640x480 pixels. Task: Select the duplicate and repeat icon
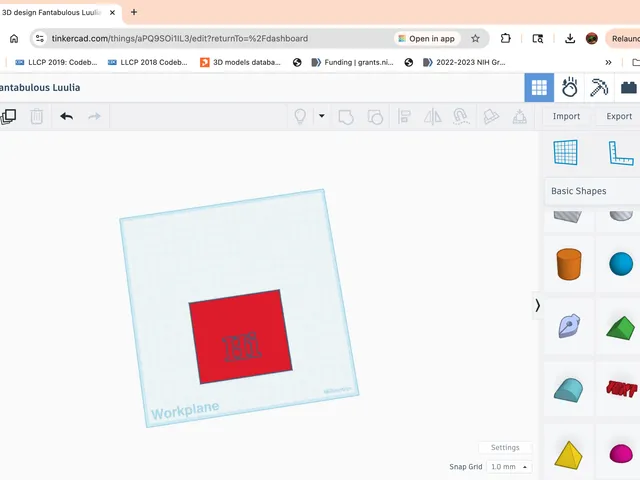tap(8, 117)
